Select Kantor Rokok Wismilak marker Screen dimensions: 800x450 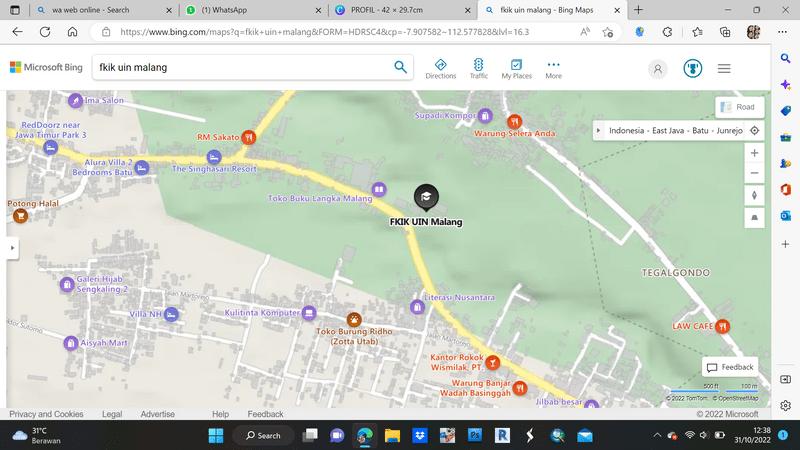coord(492,362)
